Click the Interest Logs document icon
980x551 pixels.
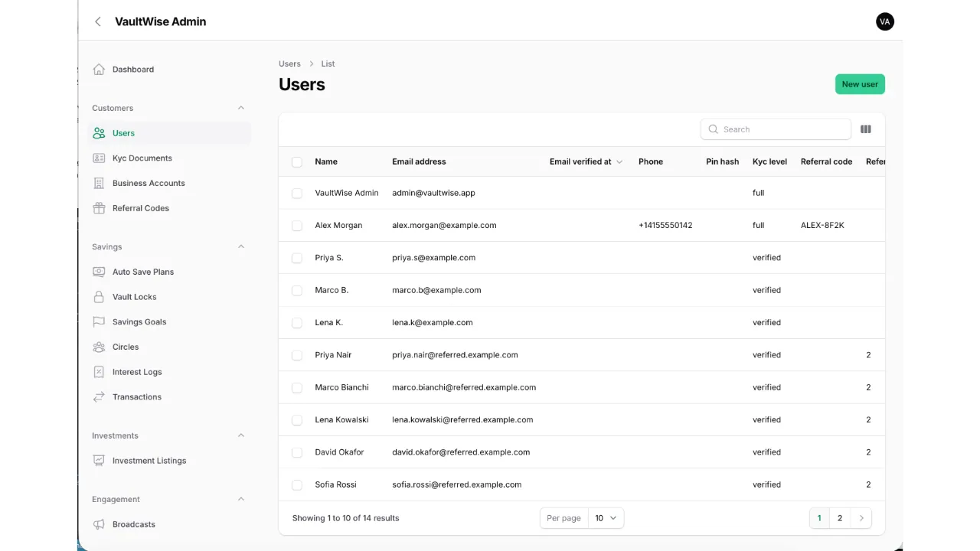click(99, 372)
